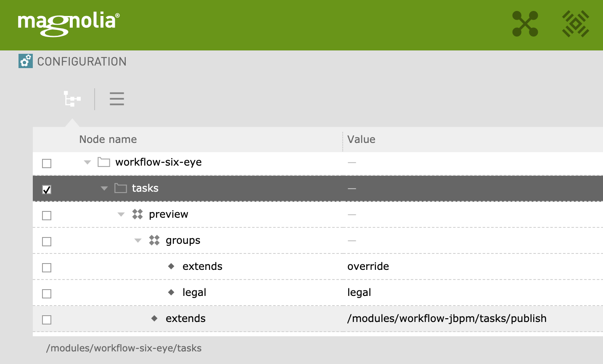
Task: Click the Configuration app gears icon
Action: [25, 61]
